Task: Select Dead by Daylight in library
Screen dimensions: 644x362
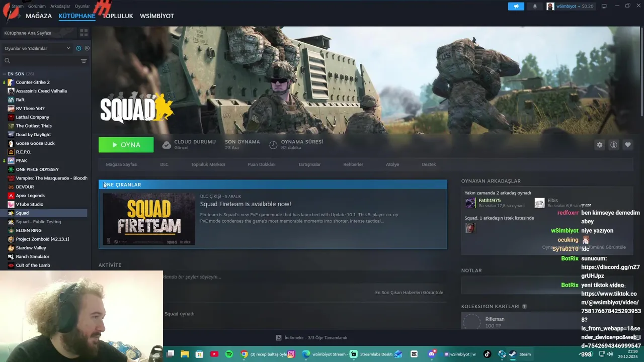Action: tap(33, 135)
